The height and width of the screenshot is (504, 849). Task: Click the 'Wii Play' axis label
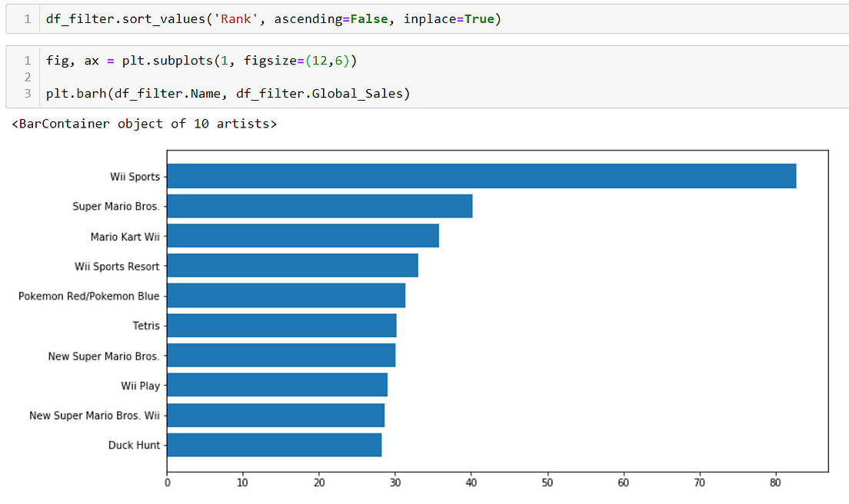tap(140, 386)
